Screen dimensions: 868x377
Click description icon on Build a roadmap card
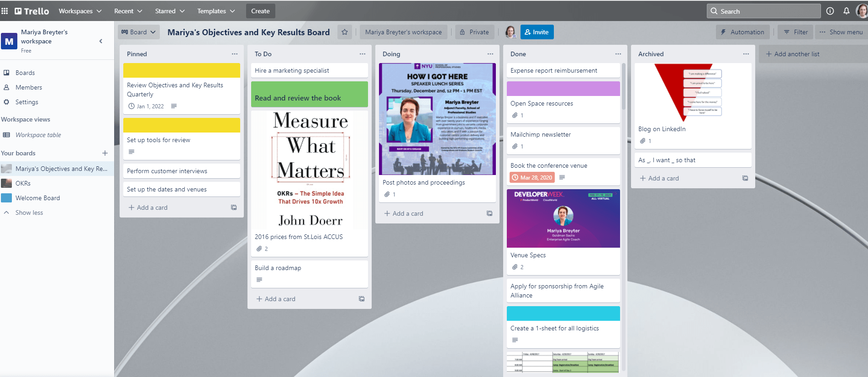coord(259,280)
